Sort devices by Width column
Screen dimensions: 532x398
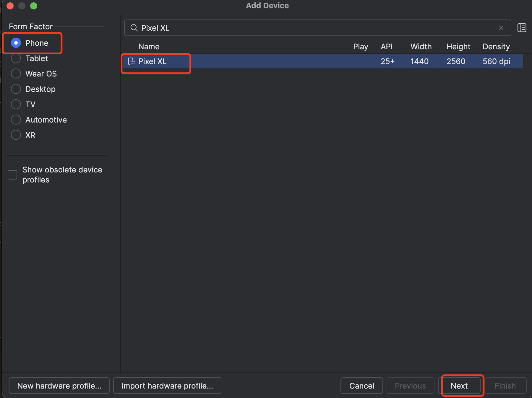421,47
